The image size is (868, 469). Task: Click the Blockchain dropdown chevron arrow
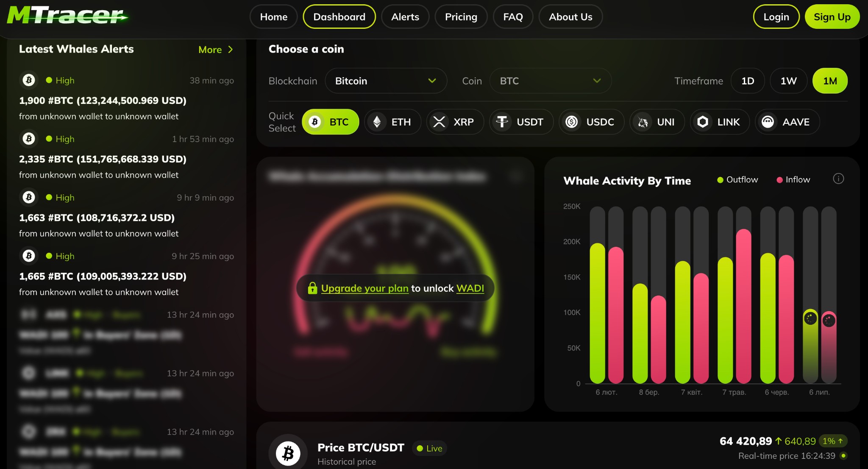click(x=432, y=81)
